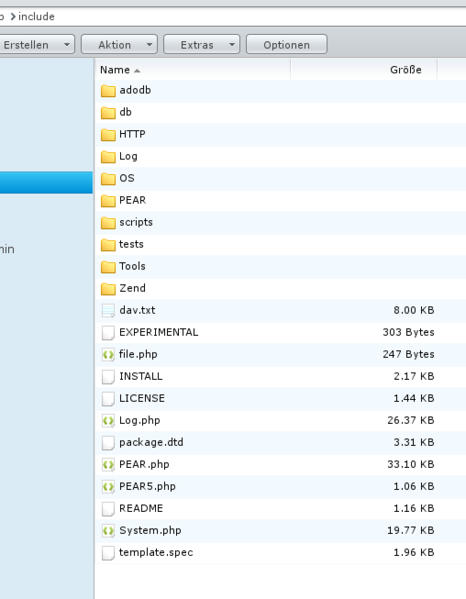The image size is (466, 599).
Task: Click the System.php code icon
Action: pos(108,531)
